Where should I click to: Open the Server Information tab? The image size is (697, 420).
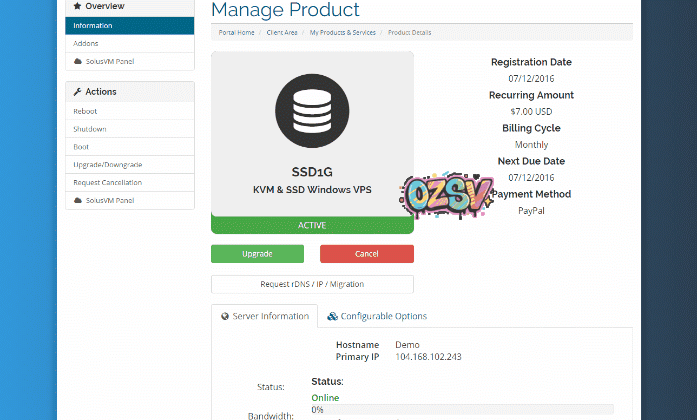pos(265,316)
